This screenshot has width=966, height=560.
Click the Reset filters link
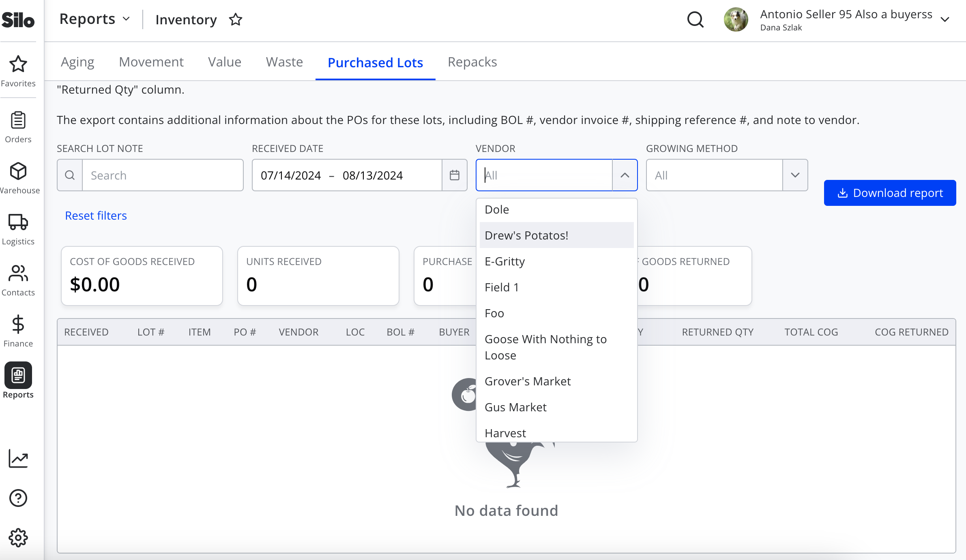(96, 216)
